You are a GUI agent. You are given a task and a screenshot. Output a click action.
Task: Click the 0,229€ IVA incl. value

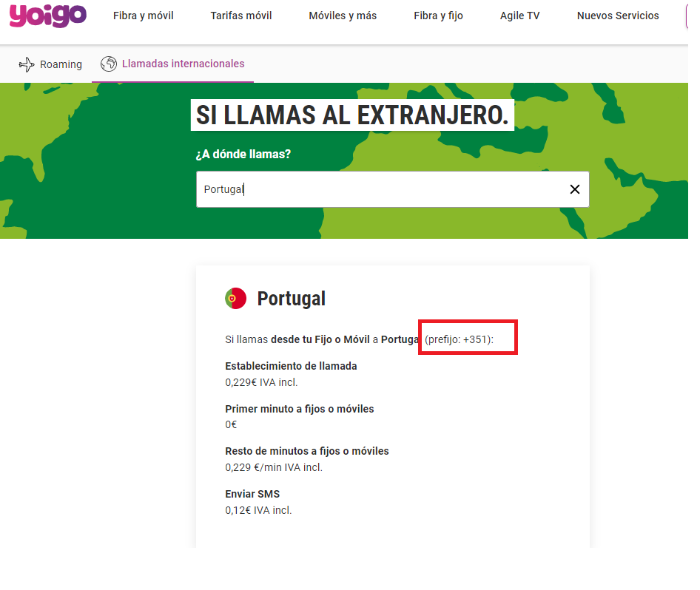tap(261, 382)
